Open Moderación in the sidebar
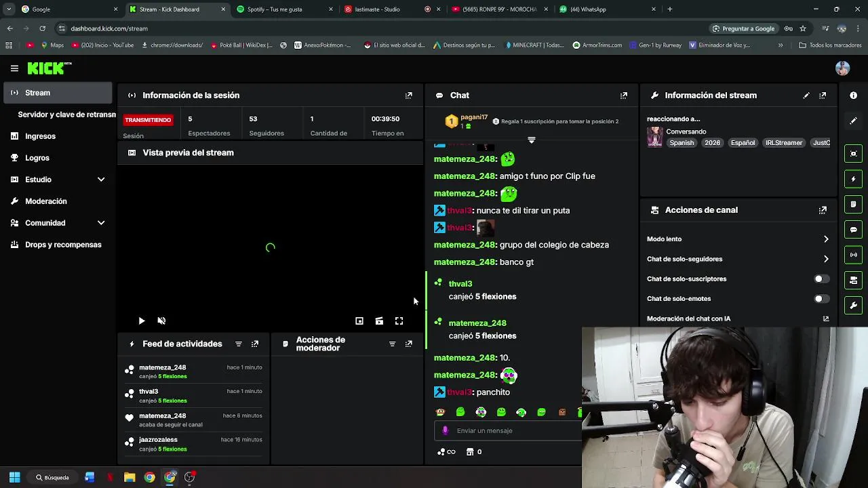This screenshot has width=868, height=488. click(x=58, y=201)
